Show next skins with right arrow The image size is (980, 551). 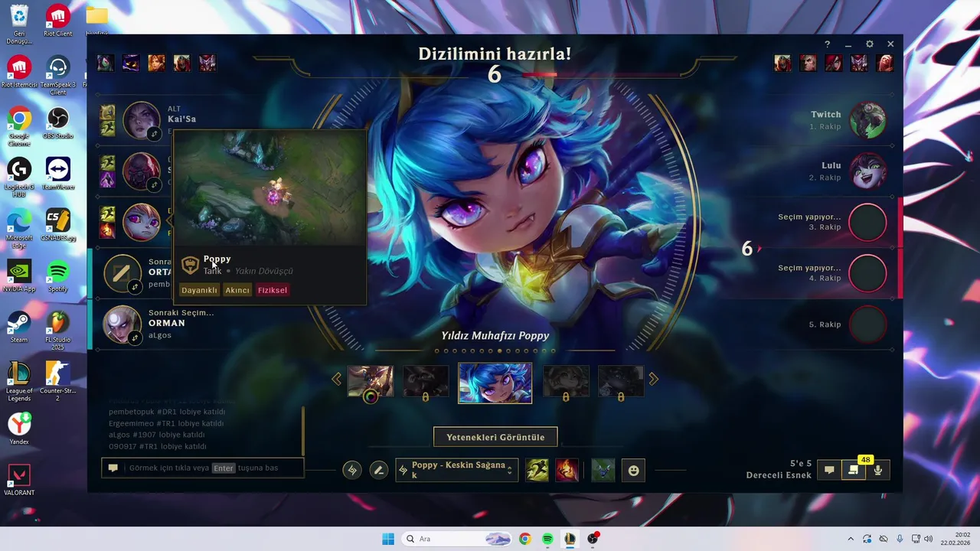[x=654, y=379]
